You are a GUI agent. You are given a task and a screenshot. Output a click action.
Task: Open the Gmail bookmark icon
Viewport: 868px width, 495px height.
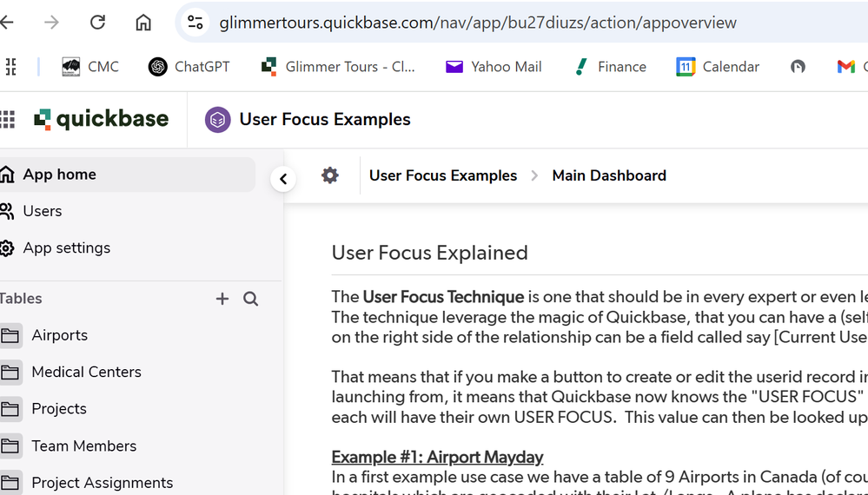pos(846,67)
